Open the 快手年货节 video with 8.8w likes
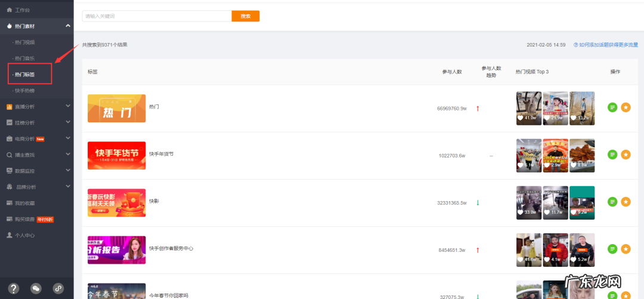 (x=582, y=155)
